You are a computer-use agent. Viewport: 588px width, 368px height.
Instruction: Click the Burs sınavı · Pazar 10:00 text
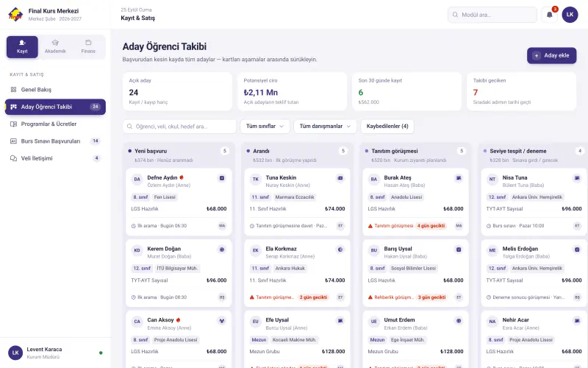click(518, 226)
